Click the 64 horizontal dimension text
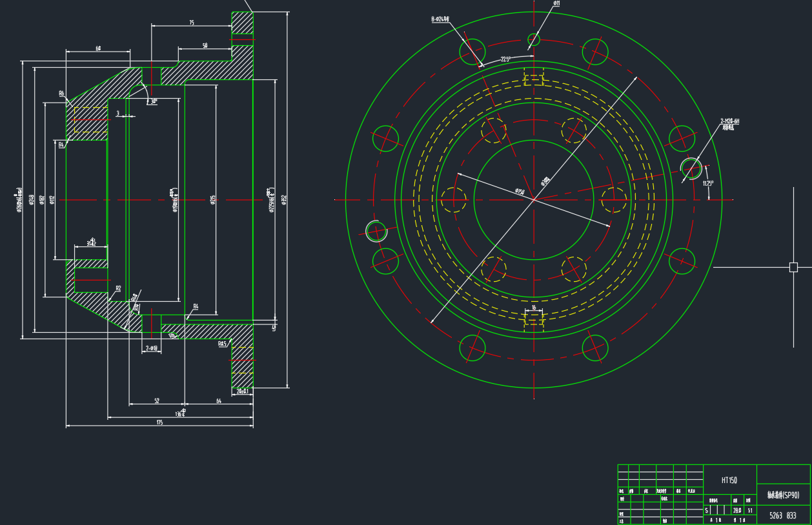The width and height of the screenshot is (812, 525). (x=218, y=401)
